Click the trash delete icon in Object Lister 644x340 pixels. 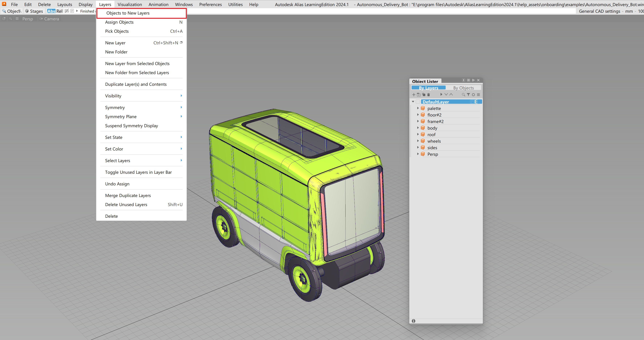click(x=429, y=94)
